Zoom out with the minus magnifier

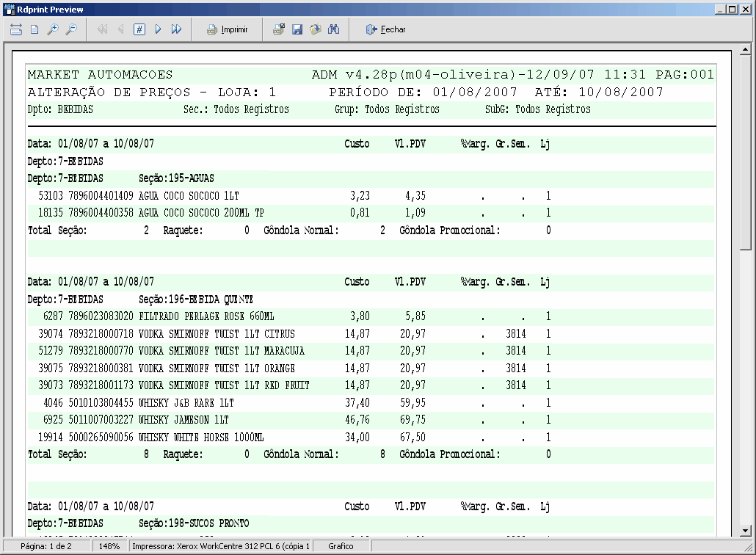71,29
